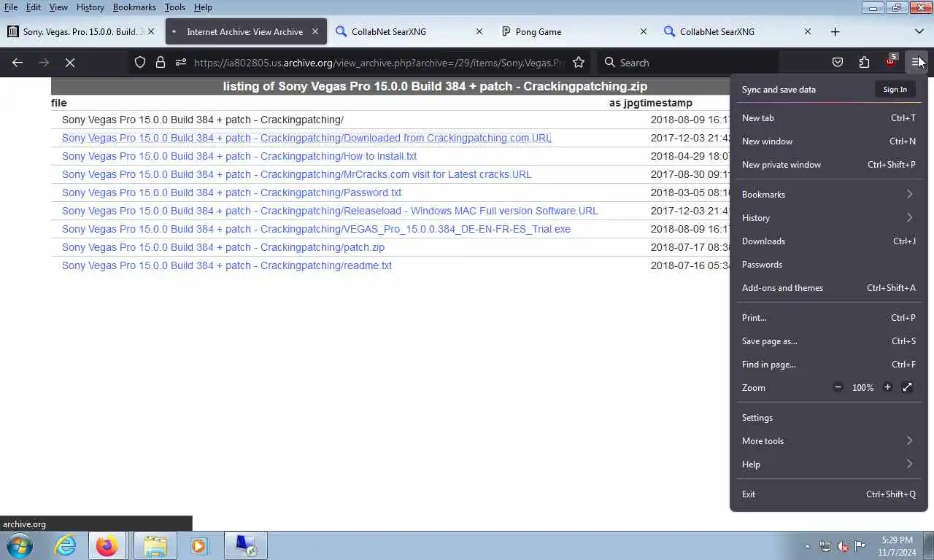934x560 pixels.
Task: Expand the Bookmarks submenu
Action: [828, 194]
